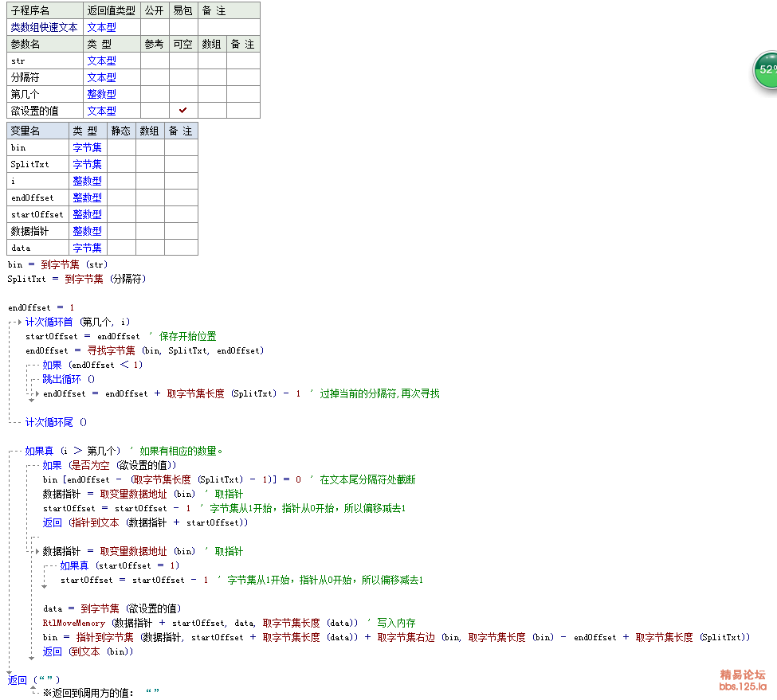This screenshot has height=700, width=777.
Task: Click the 计次循环首 (第几个, i) statement
Action: (78, 323)
